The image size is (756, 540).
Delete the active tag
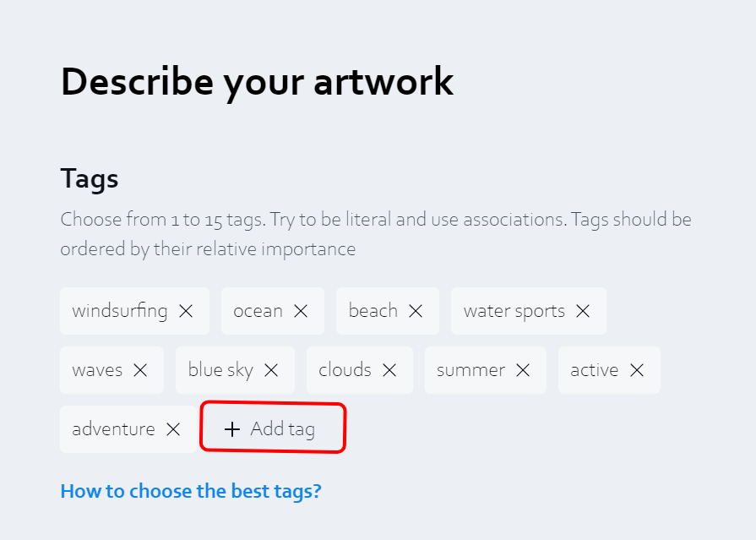coord(637,370)
